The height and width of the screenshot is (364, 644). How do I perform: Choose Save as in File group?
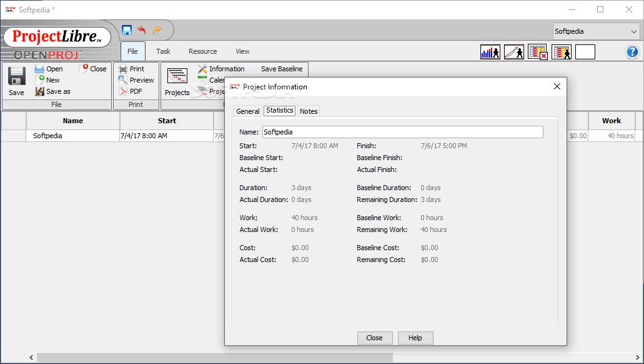52,91
